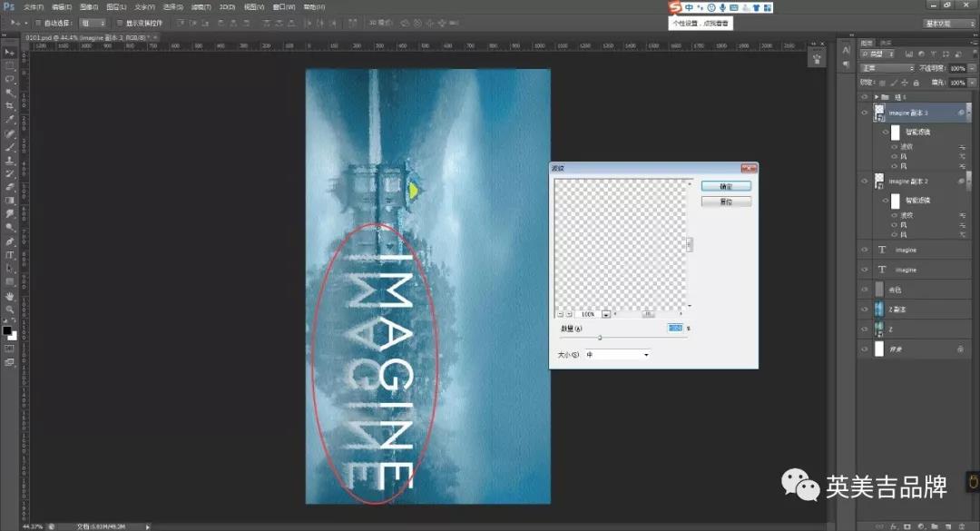
Task: Select the Lasso tool
Action: (9, 80)
